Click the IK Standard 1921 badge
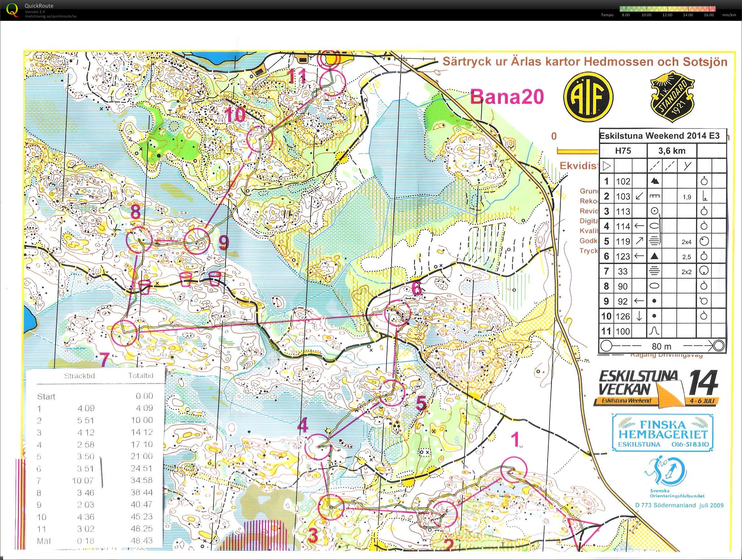 pos(672,97)
